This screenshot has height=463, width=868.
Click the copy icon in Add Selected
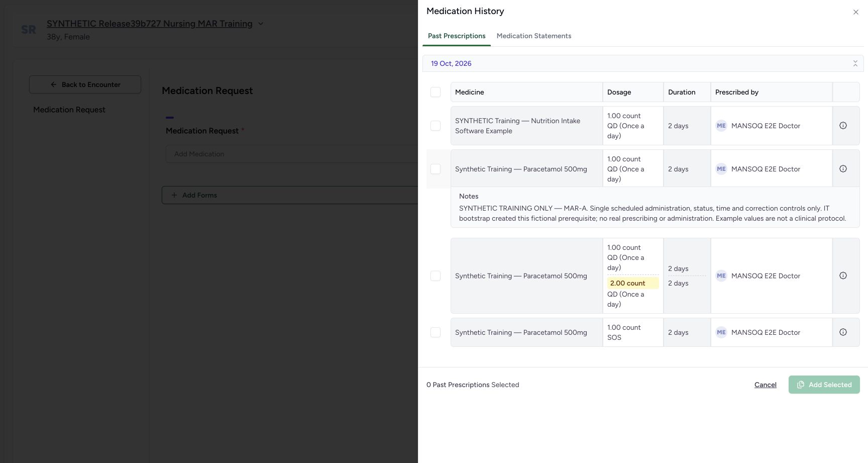801,385
